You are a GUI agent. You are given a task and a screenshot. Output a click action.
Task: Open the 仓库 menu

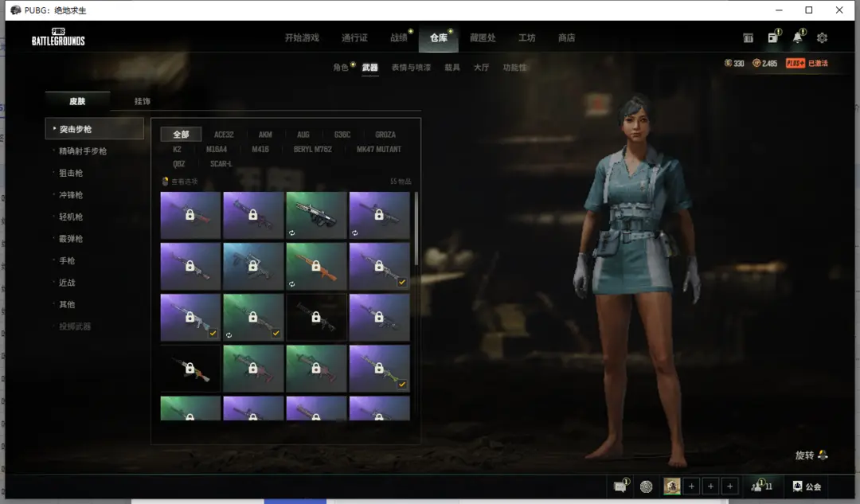438,38
